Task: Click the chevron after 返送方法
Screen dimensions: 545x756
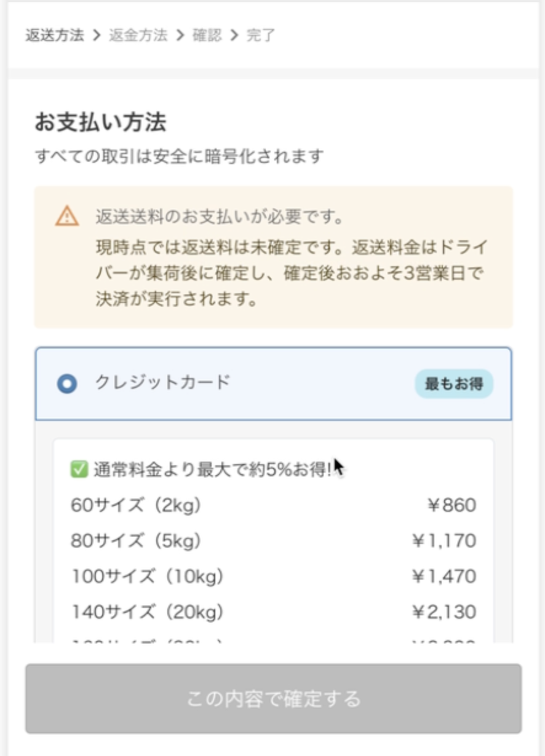Action: coord(97,36)
